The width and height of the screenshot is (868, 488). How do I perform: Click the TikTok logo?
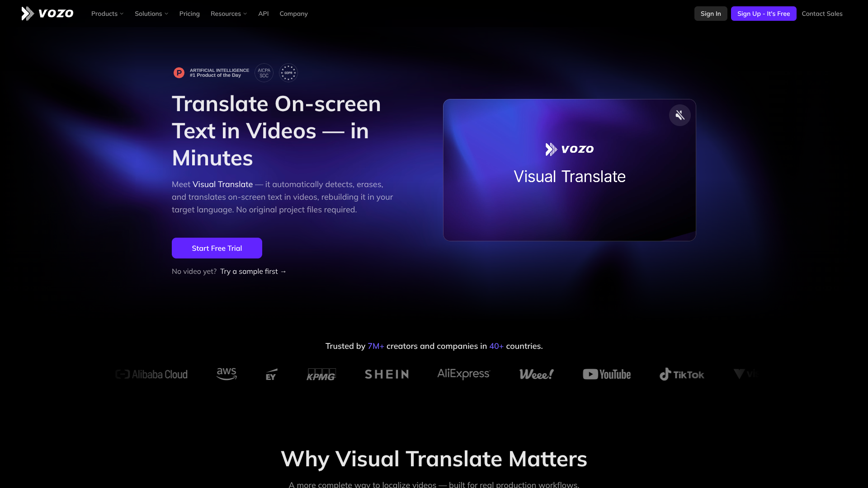pos(682,374)
